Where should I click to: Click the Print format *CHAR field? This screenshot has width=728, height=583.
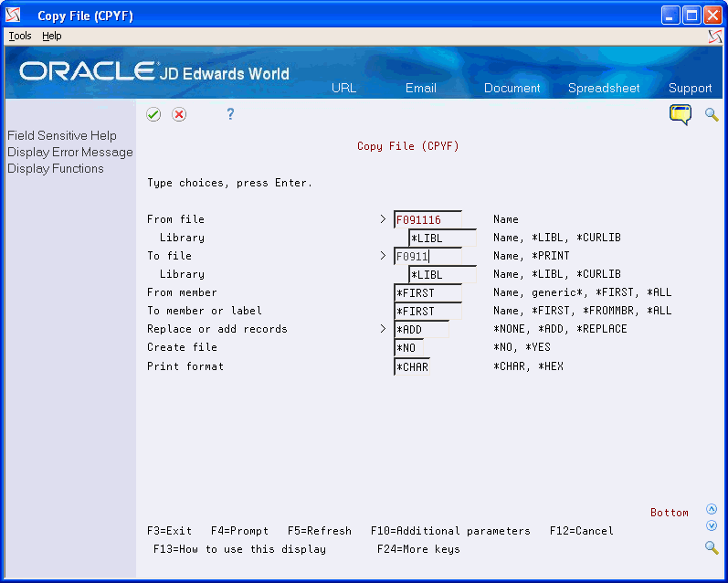(412, 366)
